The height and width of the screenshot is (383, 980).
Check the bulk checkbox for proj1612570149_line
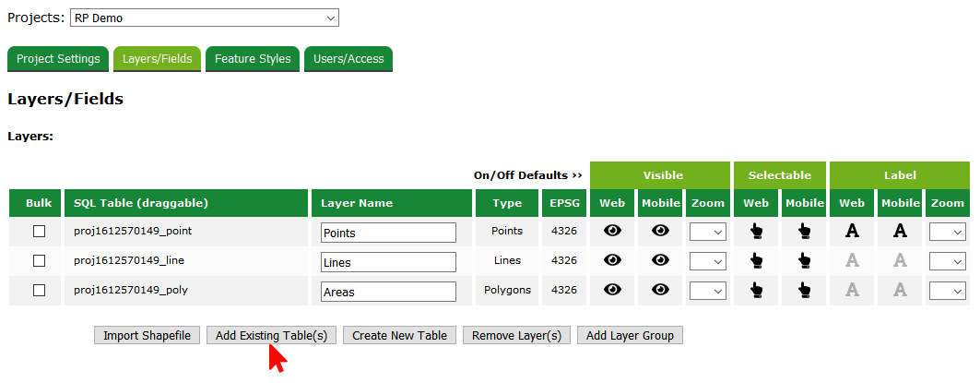(40, 261)
